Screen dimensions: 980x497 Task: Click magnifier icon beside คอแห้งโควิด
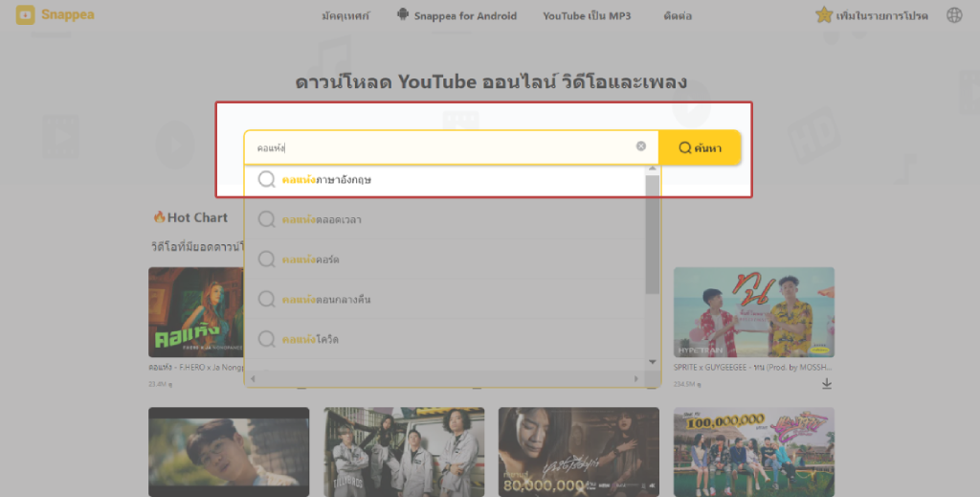point(267,339)
